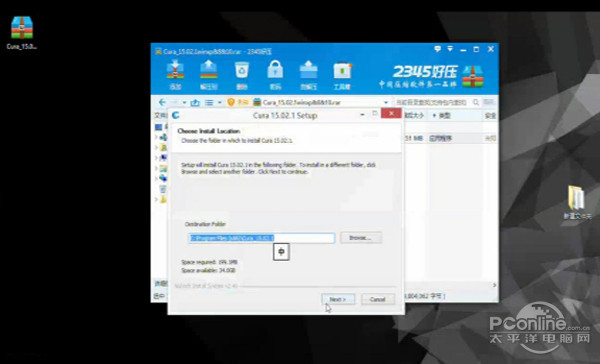
Task: Click the Add to archive toolbar icon
Action: (175, 75)
